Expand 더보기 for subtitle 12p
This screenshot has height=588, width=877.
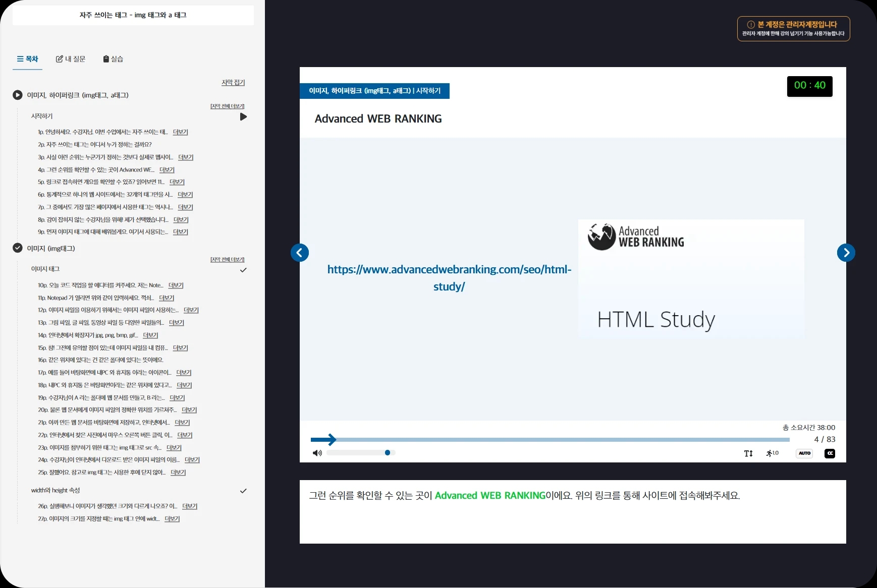point(191,310)
